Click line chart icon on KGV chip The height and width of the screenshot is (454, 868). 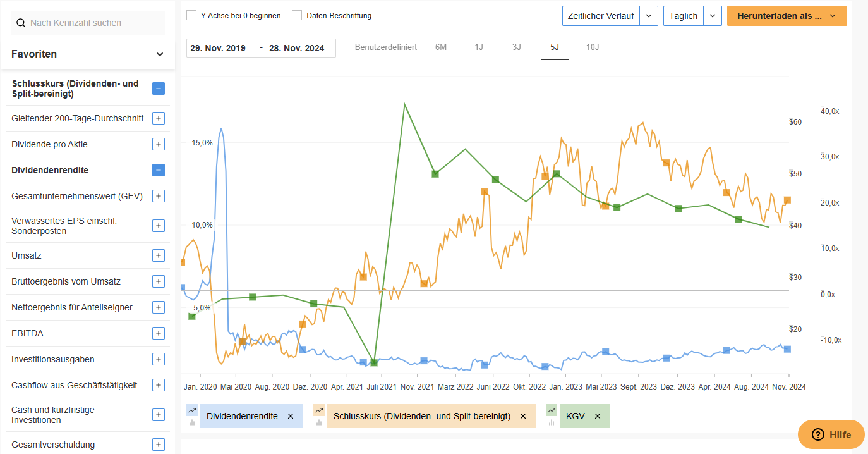551,410
